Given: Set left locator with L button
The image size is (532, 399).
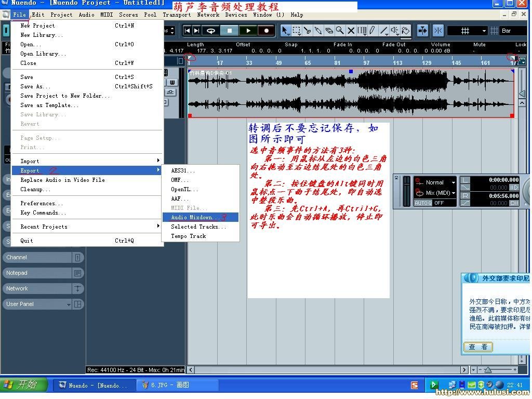Looking at the screenshot, I should point(465,180).
